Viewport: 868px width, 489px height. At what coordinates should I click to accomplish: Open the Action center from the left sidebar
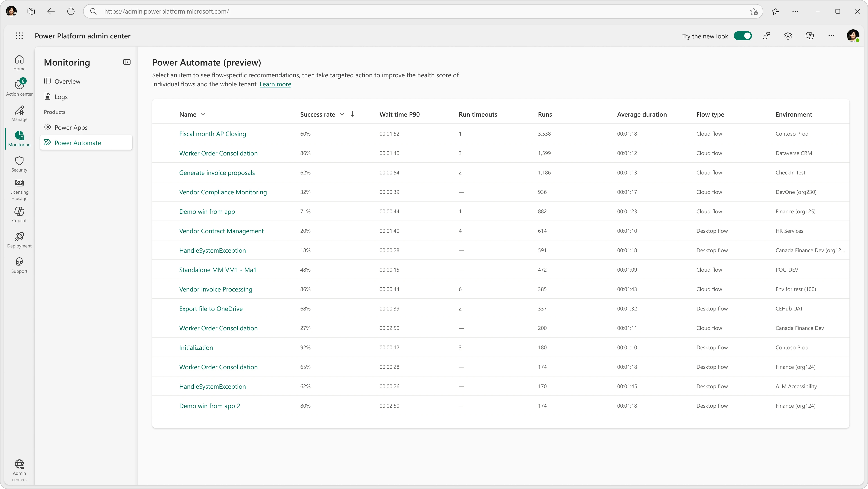19,87
